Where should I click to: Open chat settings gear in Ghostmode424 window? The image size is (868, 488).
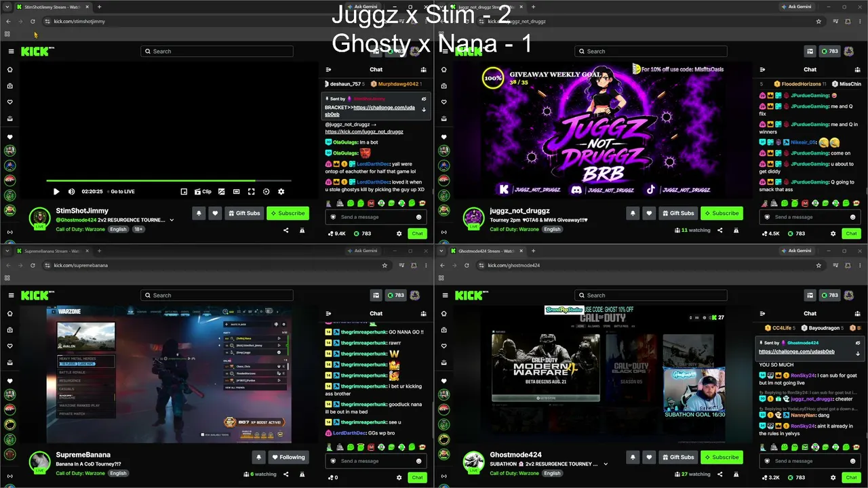tap(833, 477)
